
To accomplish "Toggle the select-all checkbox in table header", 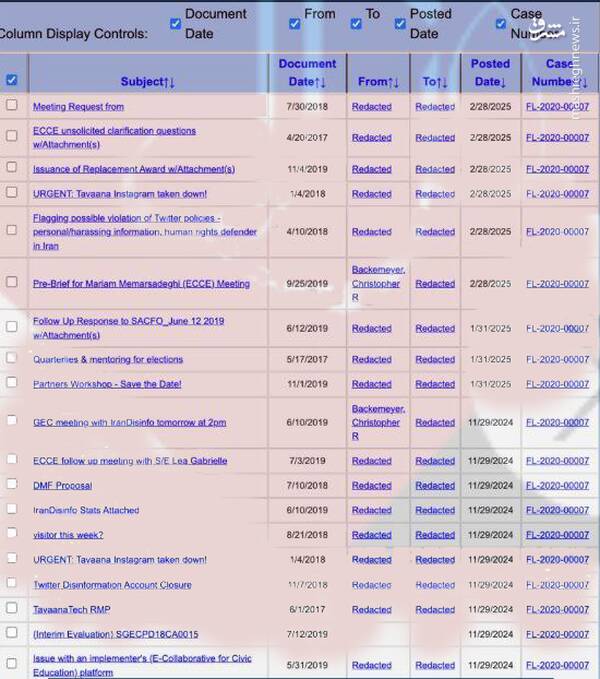I will tap(12, 80).
